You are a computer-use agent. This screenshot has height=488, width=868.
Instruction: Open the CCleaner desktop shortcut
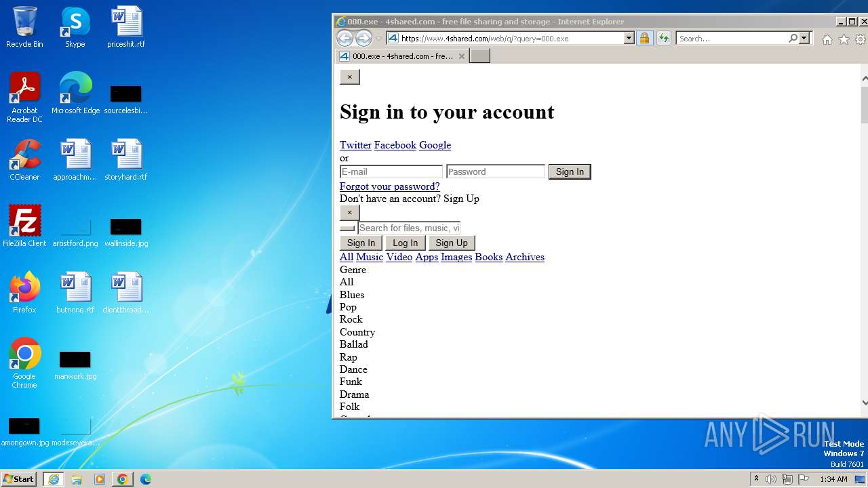pyautogui.click(x=24, y=160)
